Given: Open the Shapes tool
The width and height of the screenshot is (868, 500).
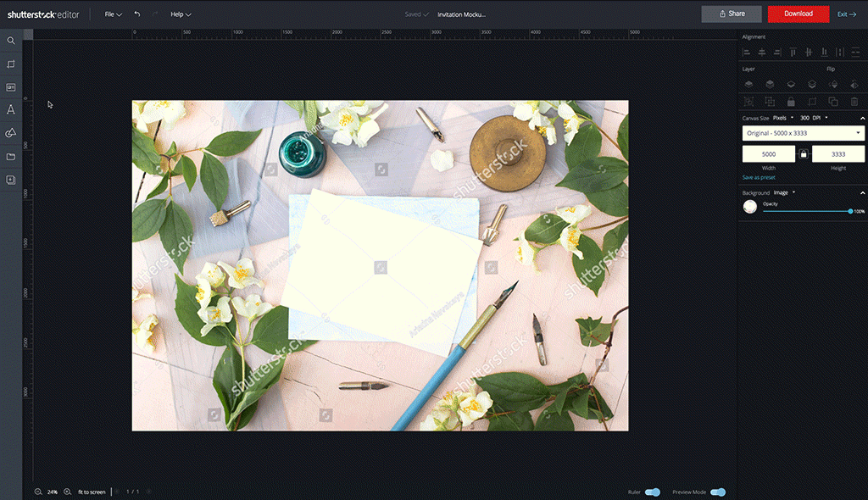Looking at the screenshot, I should click(11, 133).
